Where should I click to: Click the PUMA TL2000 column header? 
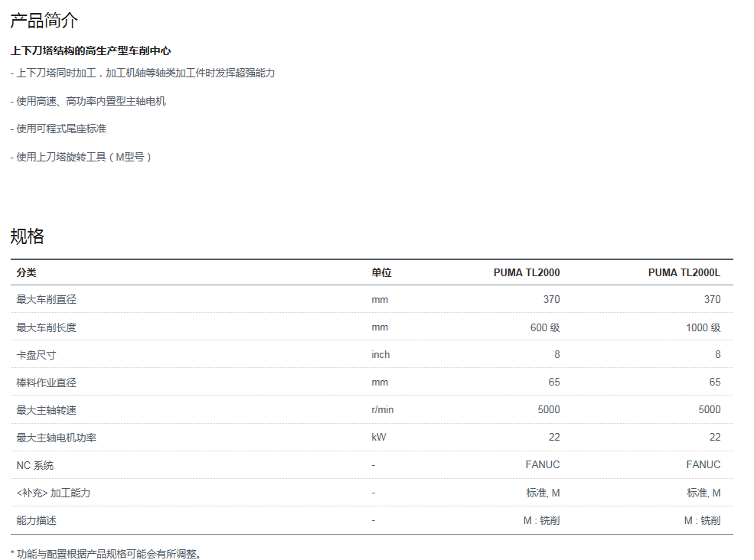point(527,272)
